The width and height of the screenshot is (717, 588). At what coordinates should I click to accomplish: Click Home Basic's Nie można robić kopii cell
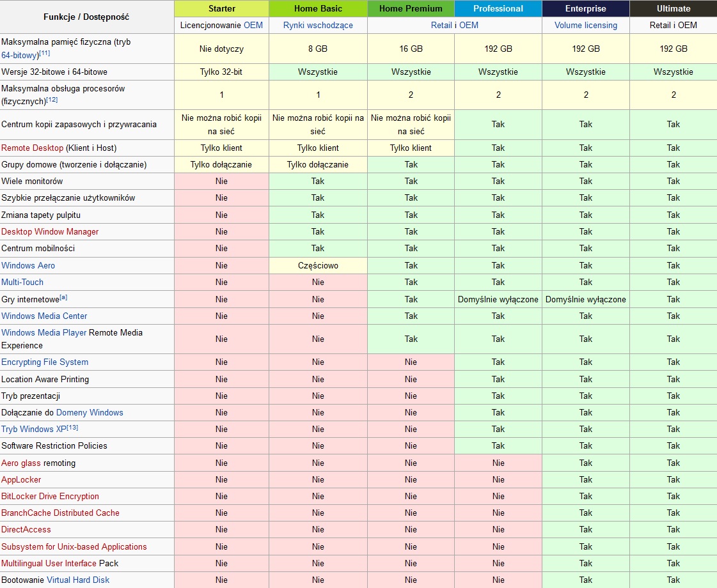pyautogui.click(x=318, y=124)
